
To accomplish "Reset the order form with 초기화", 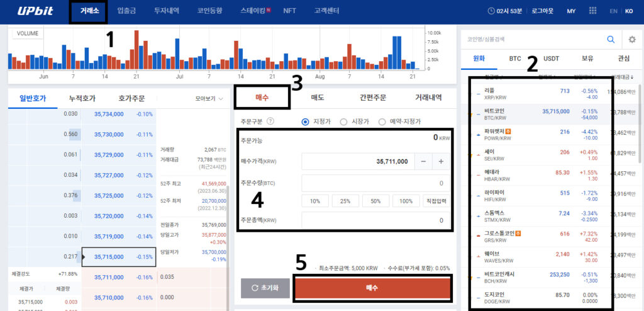I will point(265,288).
